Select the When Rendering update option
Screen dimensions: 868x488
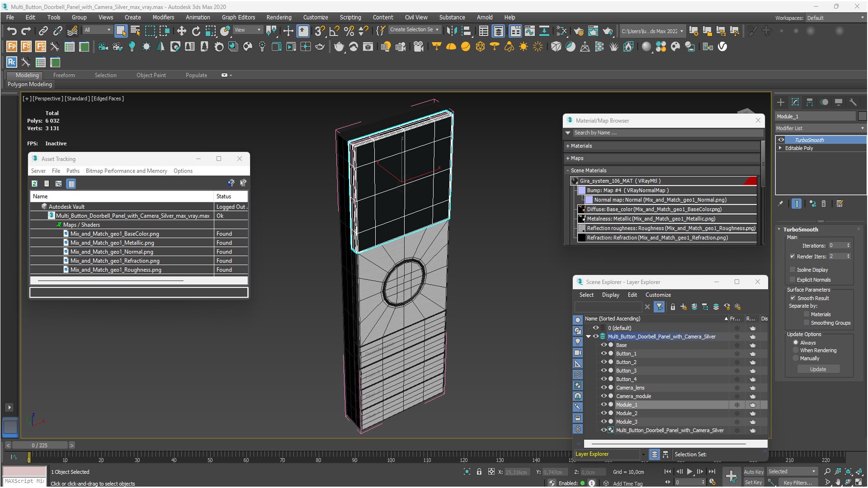click(796, 350)
